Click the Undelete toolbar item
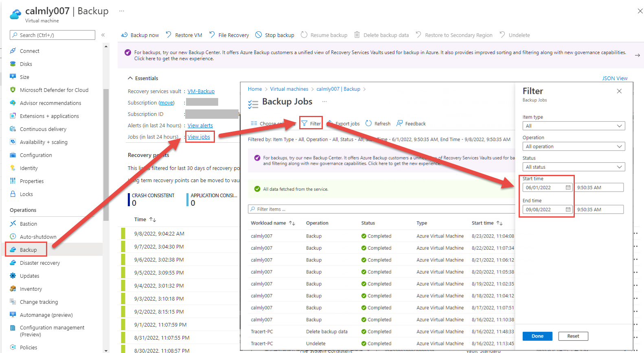Image resolution: width=644 pixels, height=353 pixels. (515, 35)
